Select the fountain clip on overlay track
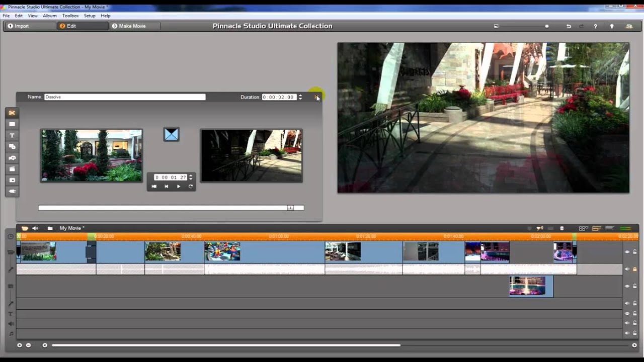This screenshot has height=362, width=644. coord(531,286)
